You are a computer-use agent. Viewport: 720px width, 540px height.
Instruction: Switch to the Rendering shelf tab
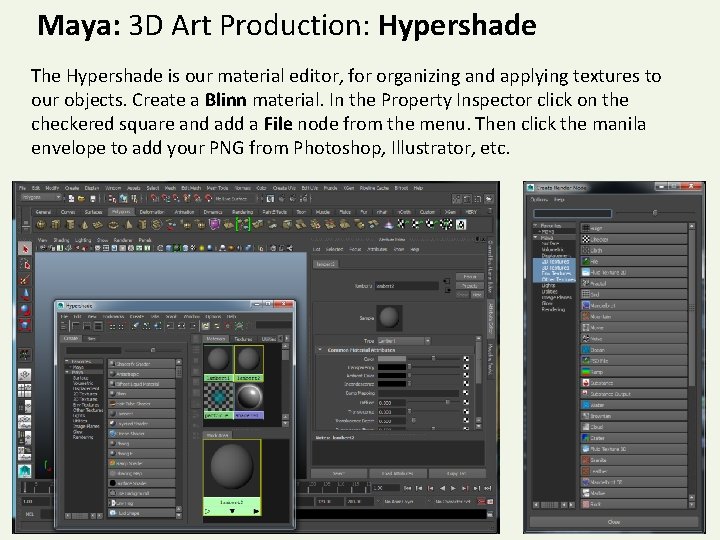[x=242, y=212]
